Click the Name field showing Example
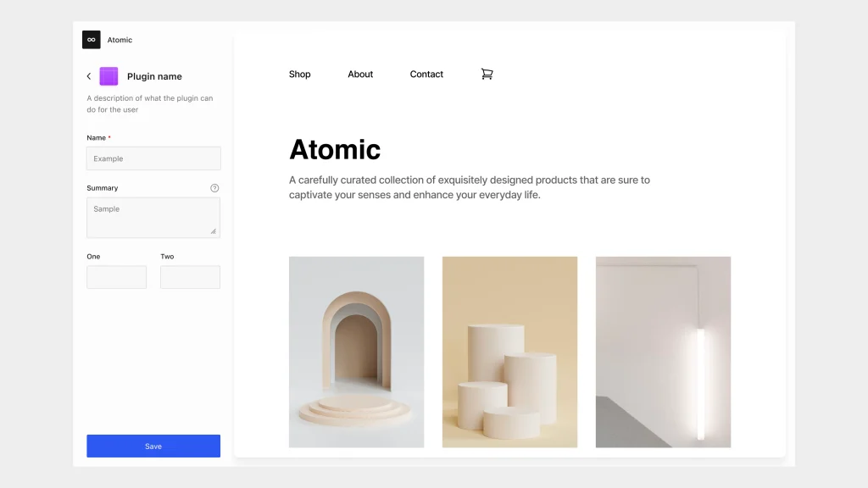This screenshot has width=868, height=488. [153, 158]
